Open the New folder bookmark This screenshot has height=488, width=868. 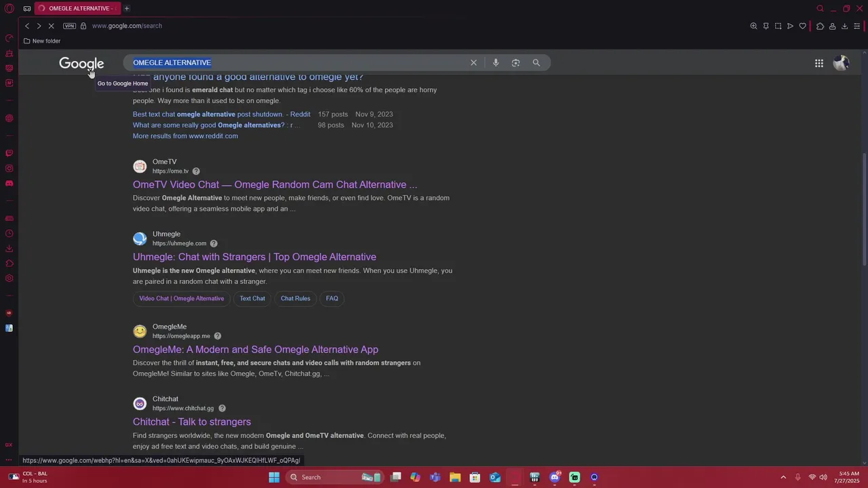tap(42, 41)
